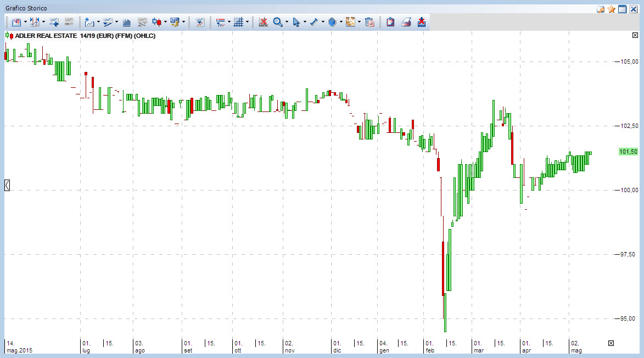This screenshot has height=358, width=644.
Task: Click the favorites star icon in title bar
Action: pyautogui.click(x=612, y=9)
